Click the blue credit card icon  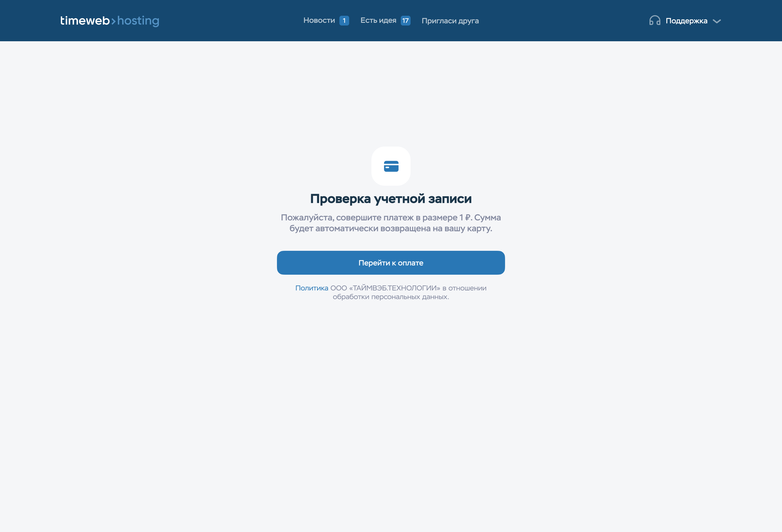[x=391, y=166]
